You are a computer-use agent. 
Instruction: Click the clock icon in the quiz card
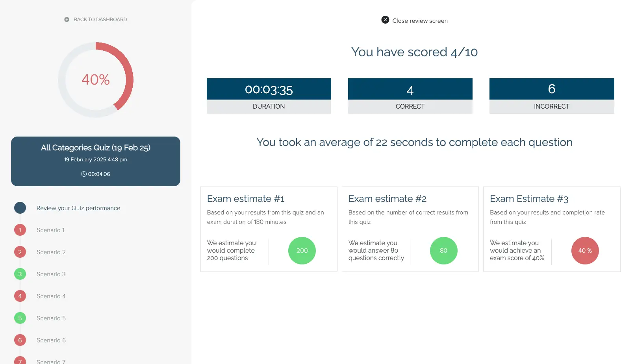[84, 174]
